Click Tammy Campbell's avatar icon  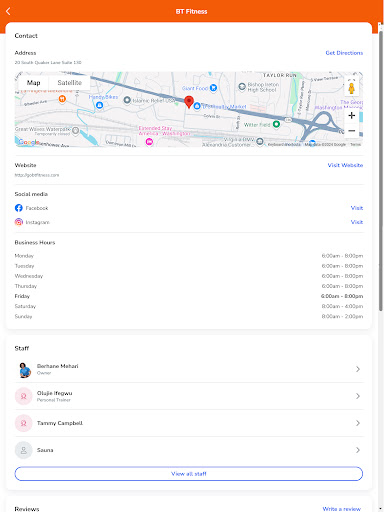(x=24, y=423)
